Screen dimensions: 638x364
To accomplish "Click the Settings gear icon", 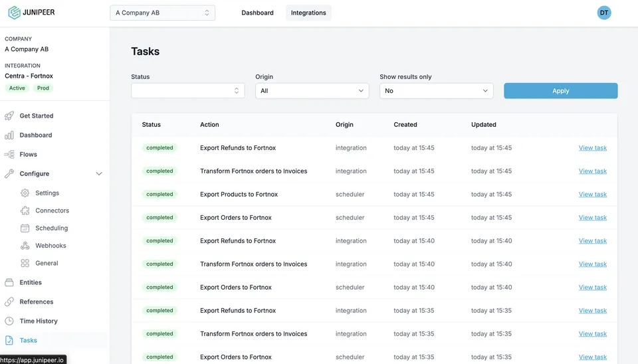I will click(25, 193).
